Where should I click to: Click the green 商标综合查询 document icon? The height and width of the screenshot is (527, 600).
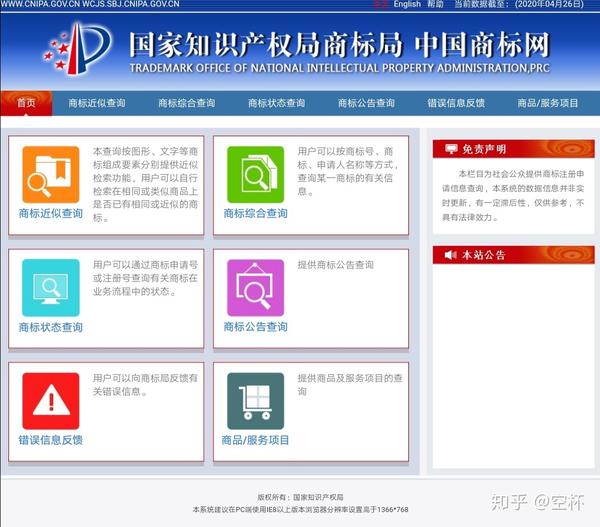(x=256, y=175)
